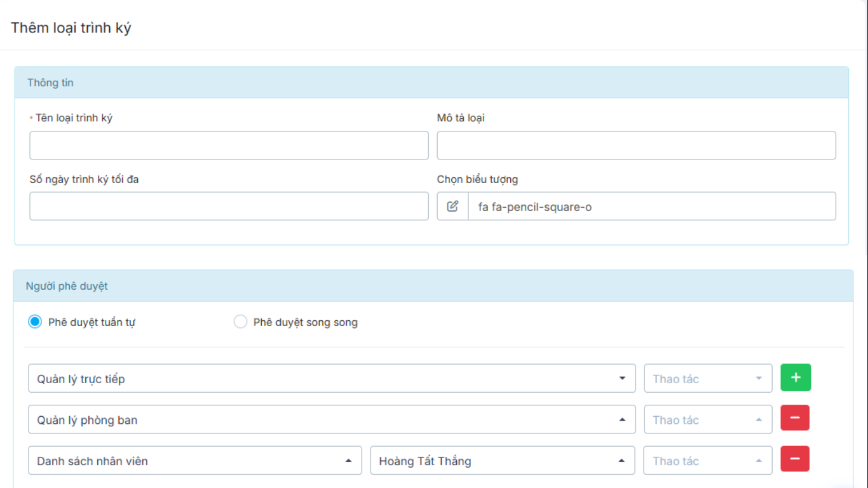Screen dimensions: 868x488
Task: Click the pencil-square icon beside the icon field
Action: (x=452, y=207)
